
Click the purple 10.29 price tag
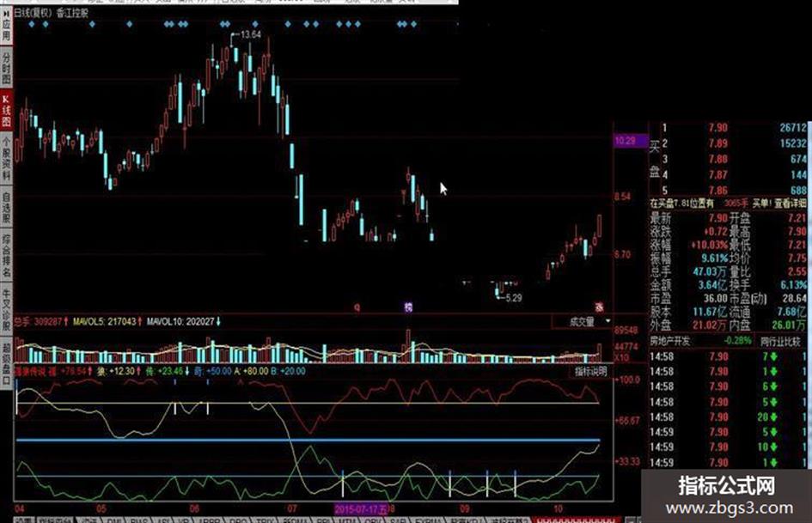click(630, 140)
